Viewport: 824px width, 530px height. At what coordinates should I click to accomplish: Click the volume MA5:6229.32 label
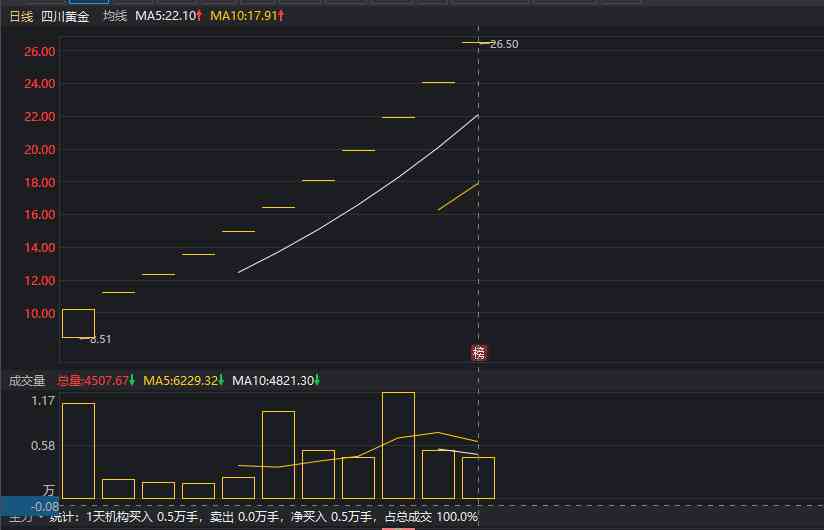(183, 381)
